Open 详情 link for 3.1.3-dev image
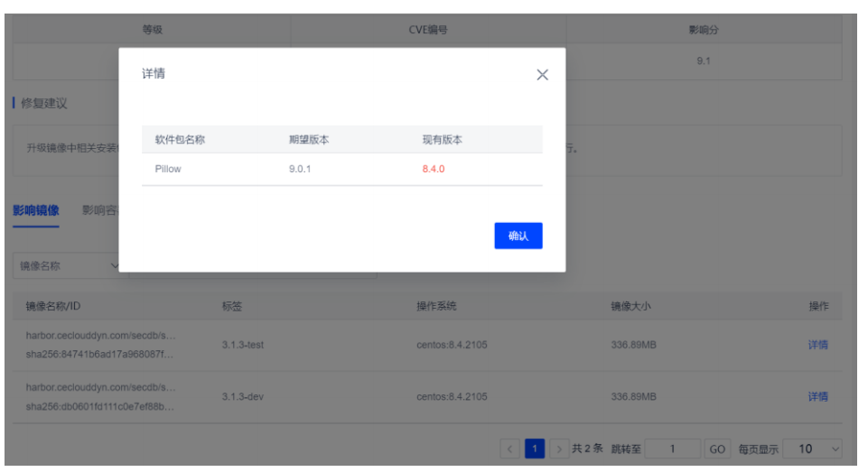The height and width of the screenshot is (472, 868). point(817,397)
